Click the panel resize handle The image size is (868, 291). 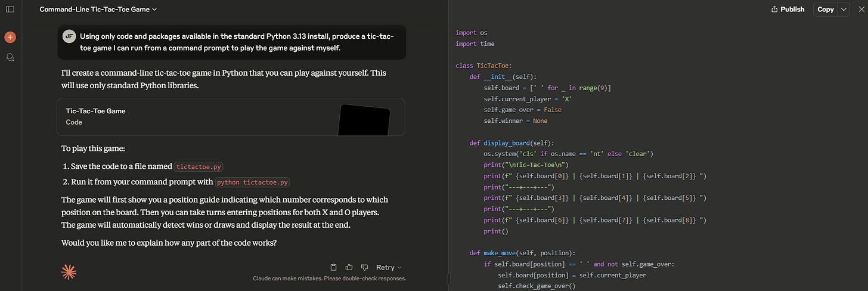(449, 278)
